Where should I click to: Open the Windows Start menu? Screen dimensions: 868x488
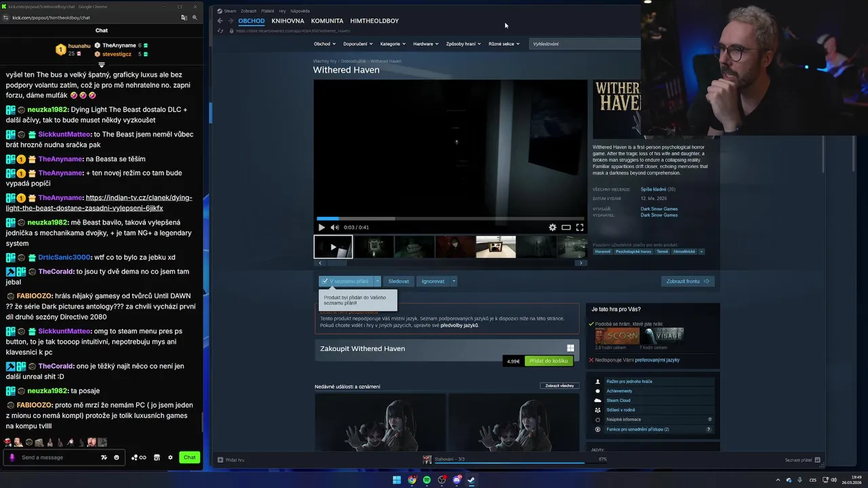pos(397,480)
